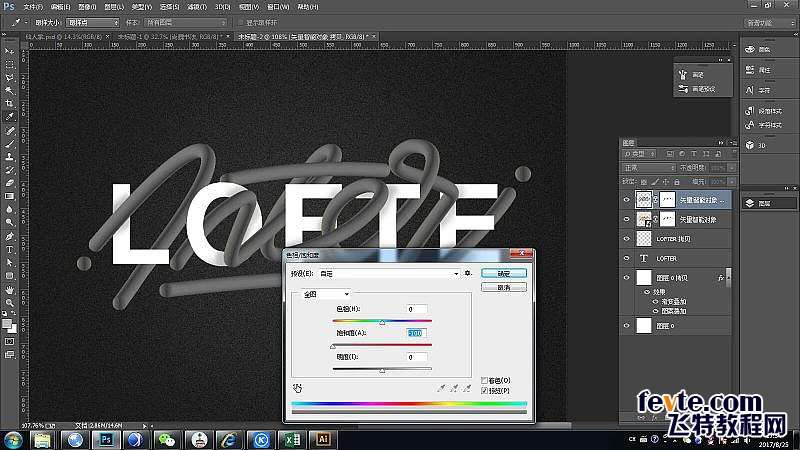Image resolution: width=800 pixels, height=450 pixels.
Task: Open the 3D panel icon
Action: click(750, 146)
